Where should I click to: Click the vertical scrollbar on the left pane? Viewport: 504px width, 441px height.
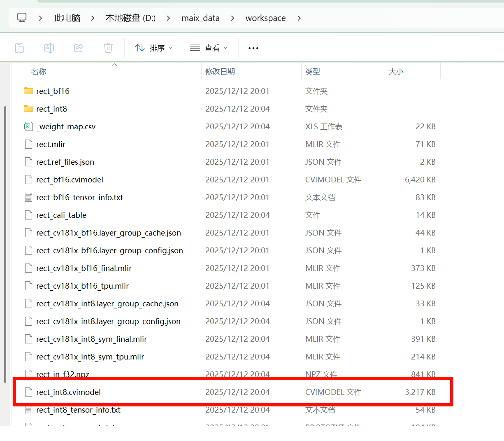click(x=5, y=243)
